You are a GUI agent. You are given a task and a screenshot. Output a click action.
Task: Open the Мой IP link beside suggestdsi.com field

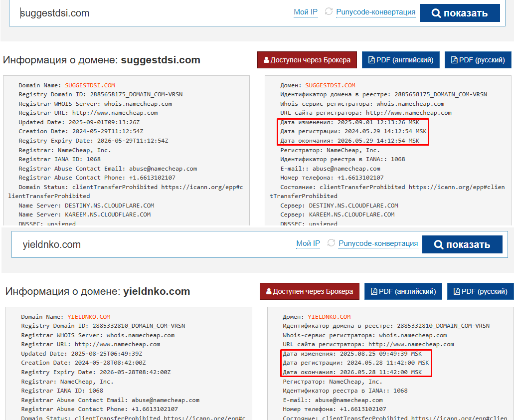306,12
